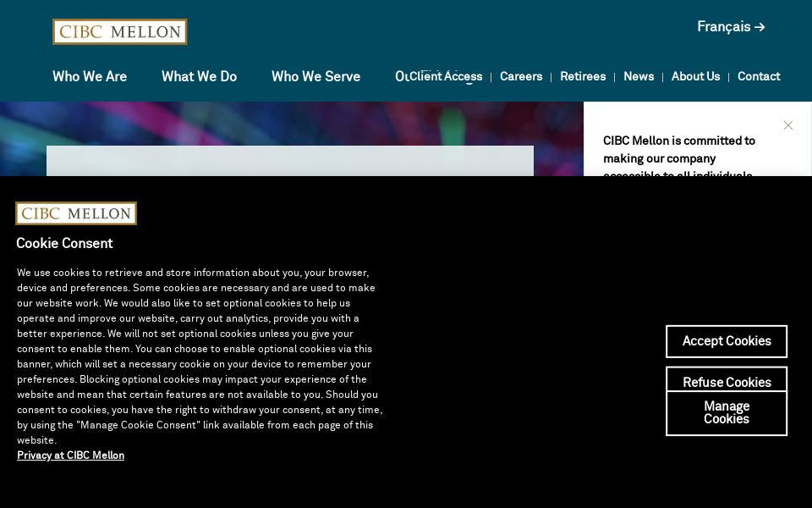
Task: Go to the News section
Action: click(x=639, y=76)
